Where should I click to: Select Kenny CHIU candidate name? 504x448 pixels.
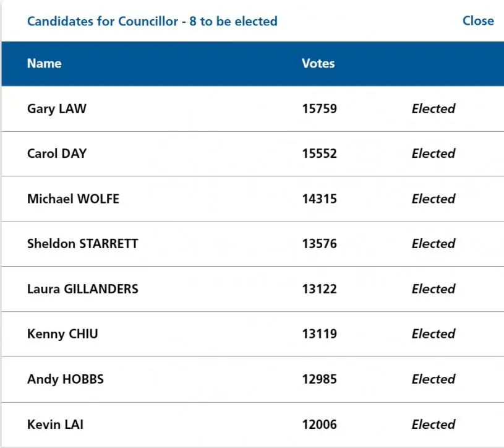pos(62,334)
